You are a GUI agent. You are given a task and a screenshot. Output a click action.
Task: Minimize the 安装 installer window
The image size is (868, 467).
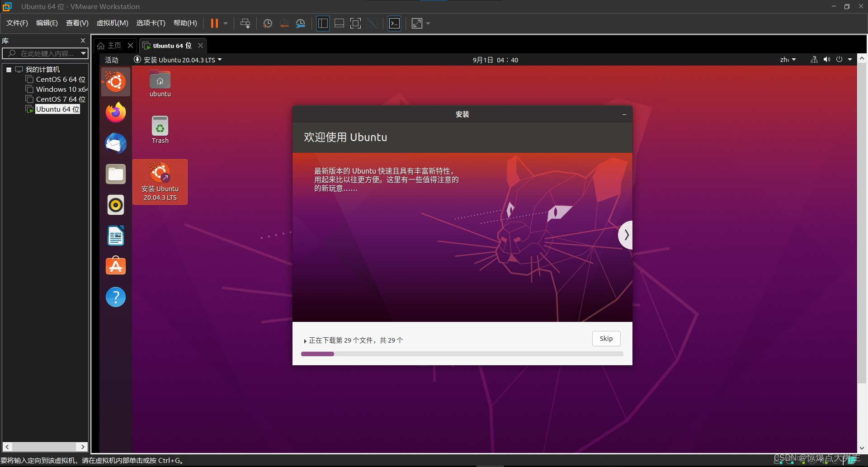[x=624, y=114]
